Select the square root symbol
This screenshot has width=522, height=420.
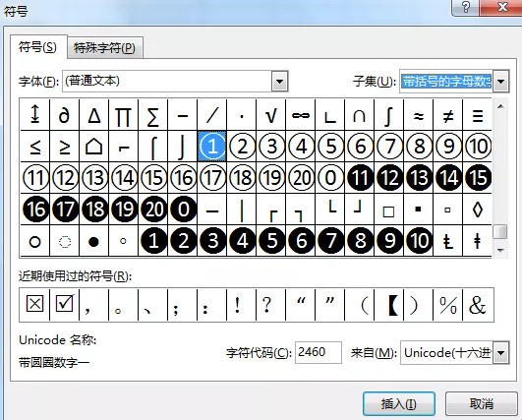[x=271, y=115]
